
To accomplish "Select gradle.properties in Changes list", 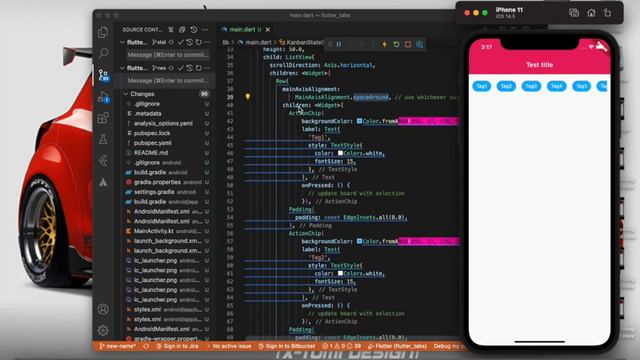I will tap(157, 182).
